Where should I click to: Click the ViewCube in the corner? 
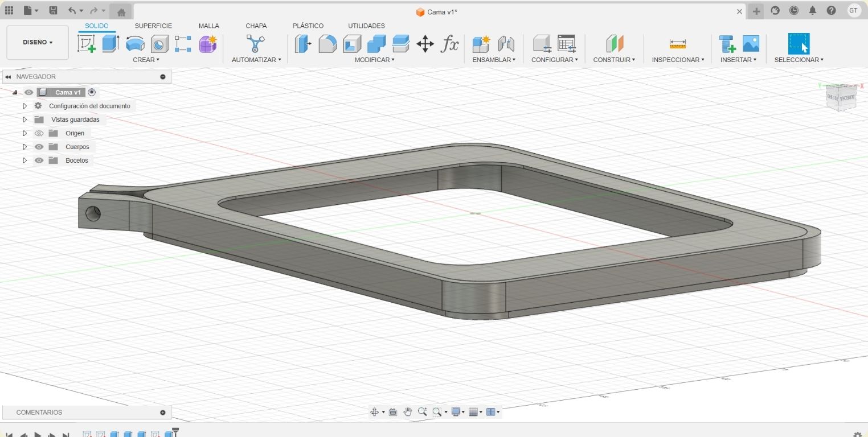[x=841, y=97]
